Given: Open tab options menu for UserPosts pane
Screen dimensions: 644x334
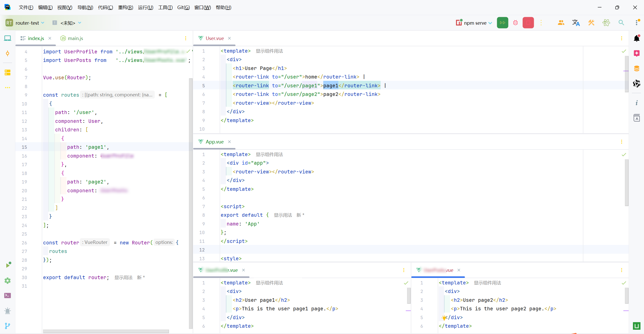Looking at the screenshot, I should [x=622, y=270].
